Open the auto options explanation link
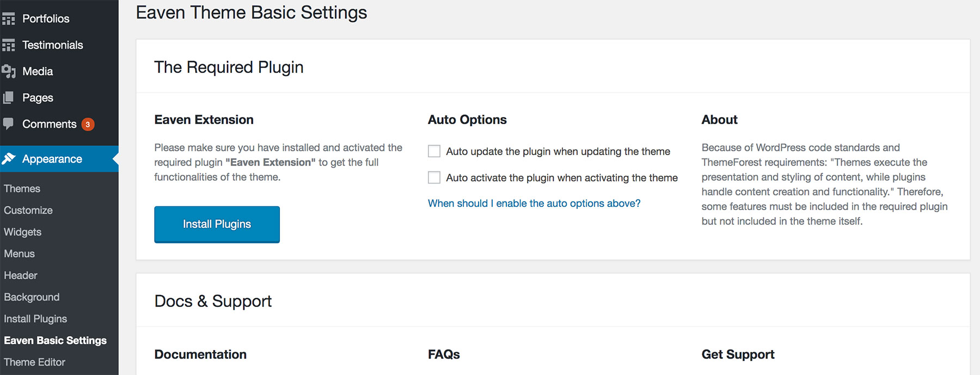The height and width of the screenshot is (375, 980). point(534,203)
